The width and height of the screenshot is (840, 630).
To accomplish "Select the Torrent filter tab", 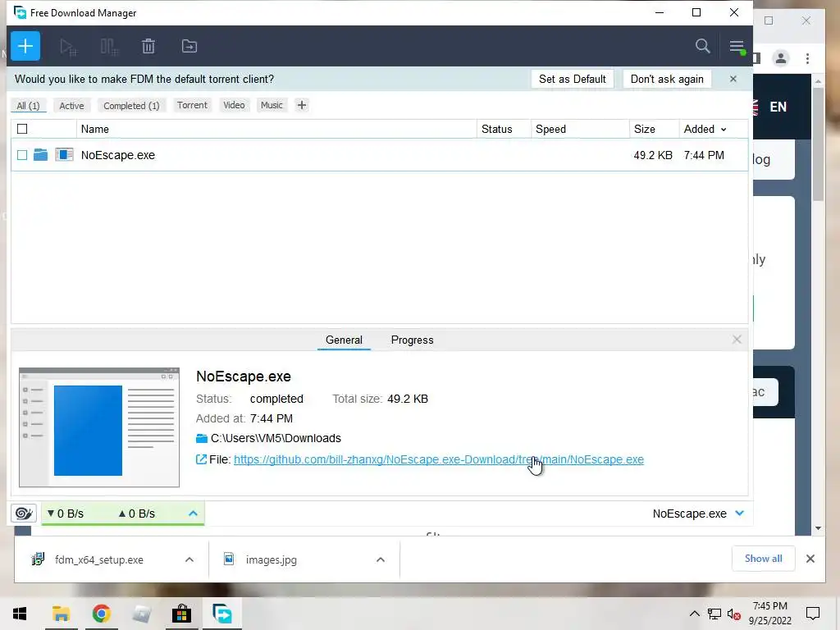I will point(192,105).
